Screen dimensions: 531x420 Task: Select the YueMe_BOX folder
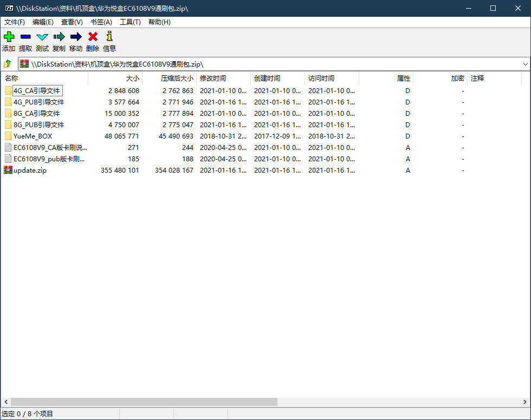click(33, 136)
